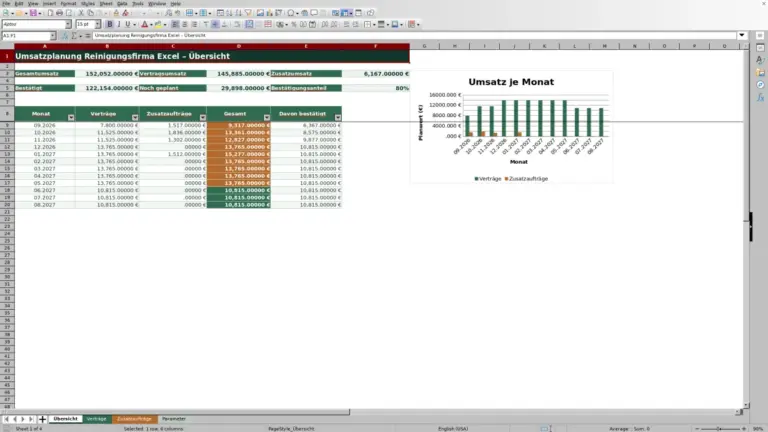The image size is (768, 432).
Task: Toggle Center horizontally alignment
Action: coord(185,24)
